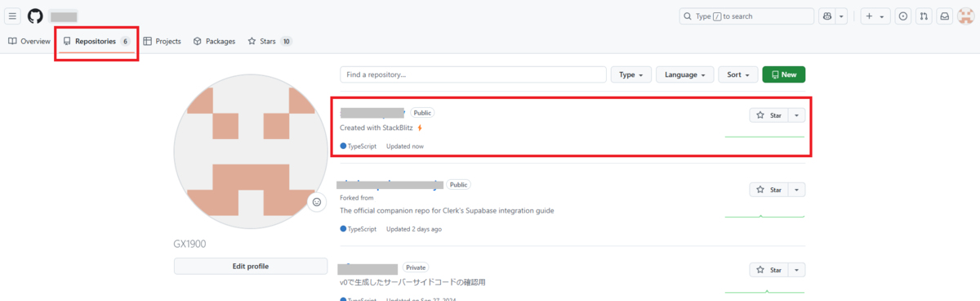980x301 pixels.
Task: Open the Pull requests icon in header
Action: (924, 16)
